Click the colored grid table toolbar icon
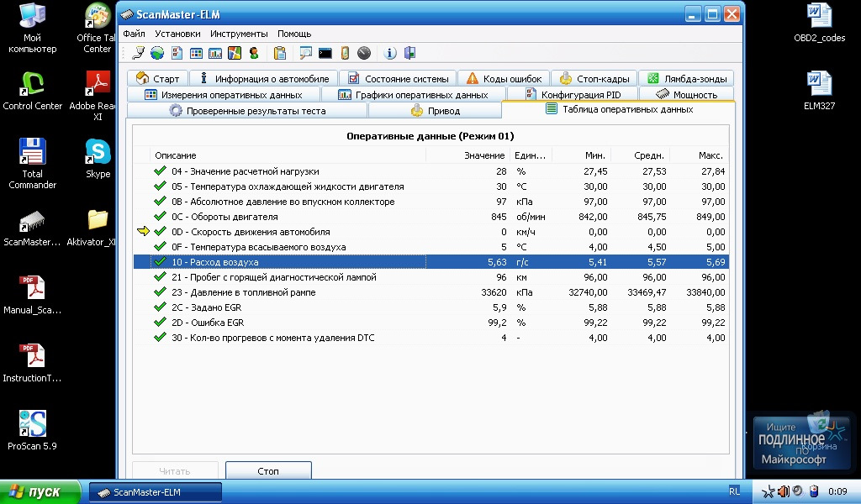 coord(196,53)
